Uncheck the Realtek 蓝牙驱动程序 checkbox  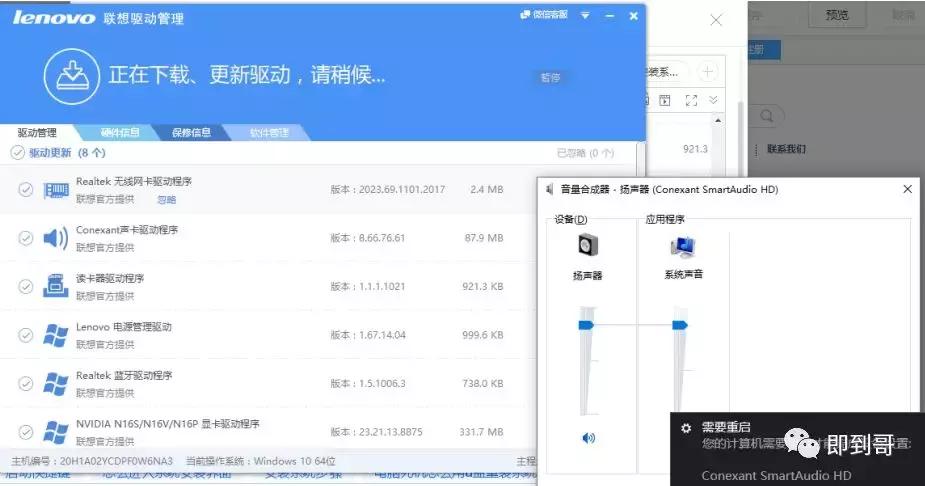click(x=25, y=383)
